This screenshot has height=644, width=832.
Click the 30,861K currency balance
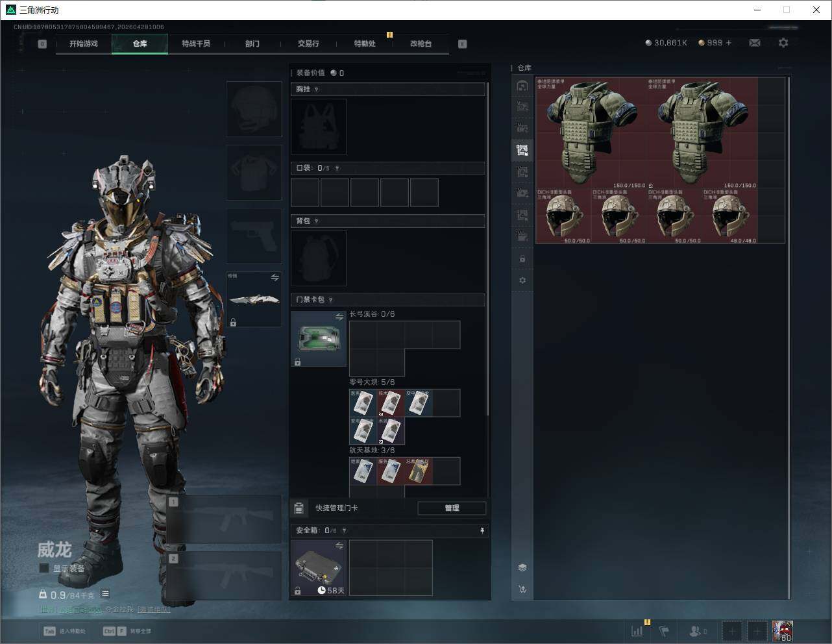tap(666, 43)
